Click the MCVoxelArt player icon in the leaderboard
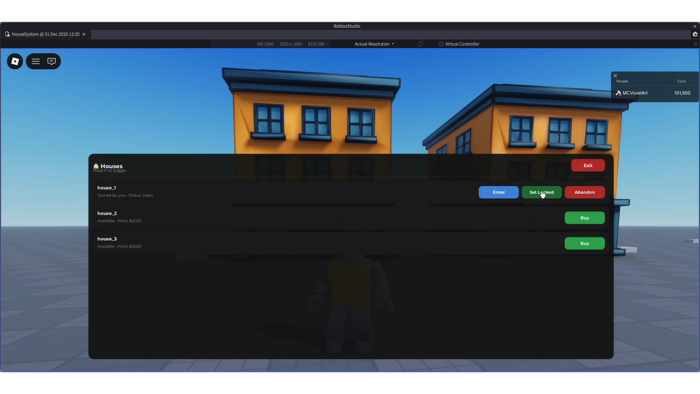The width and height of the screenshot is (700, 394). point(618,93)
